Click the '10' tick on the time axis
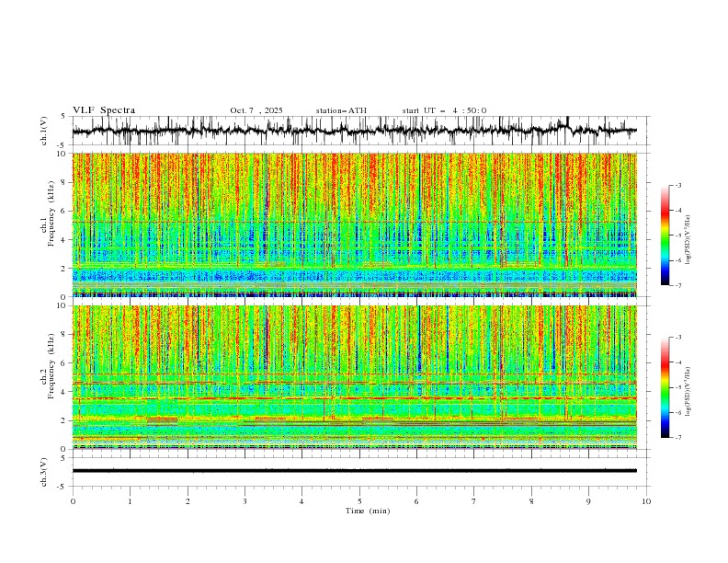728x563 pixels. [x=646, y=501]
